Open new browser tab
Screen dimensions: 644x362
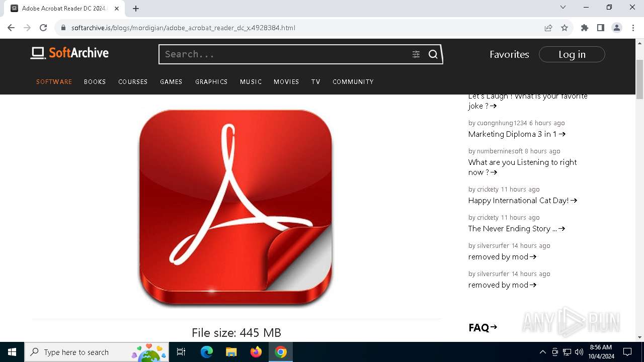pyautogui.click(x=136, y=9)
